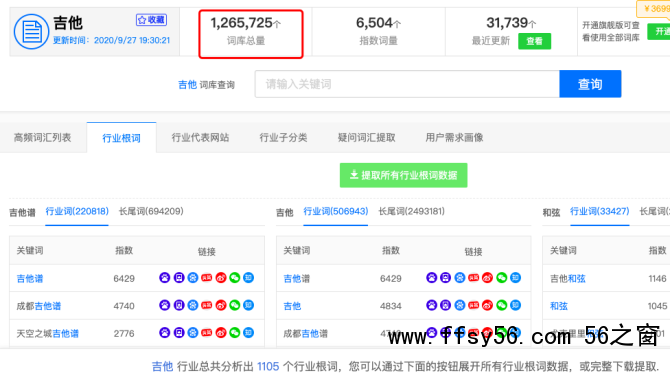Screen dimensions: 670x380
Task: Switch to 高频词汇列表 tab
Action: 42,138
